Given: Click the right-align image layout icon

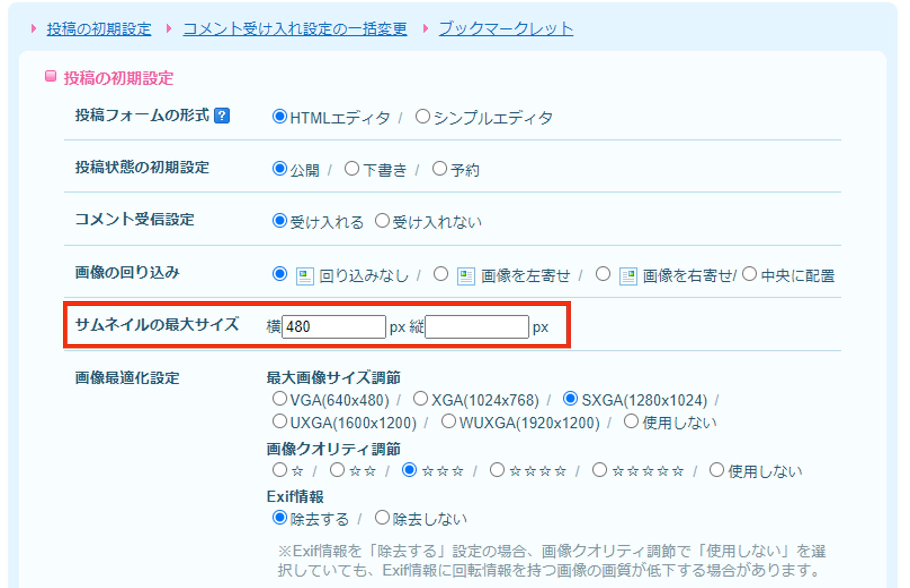Looking at the screenshot, I should (628, 276).
